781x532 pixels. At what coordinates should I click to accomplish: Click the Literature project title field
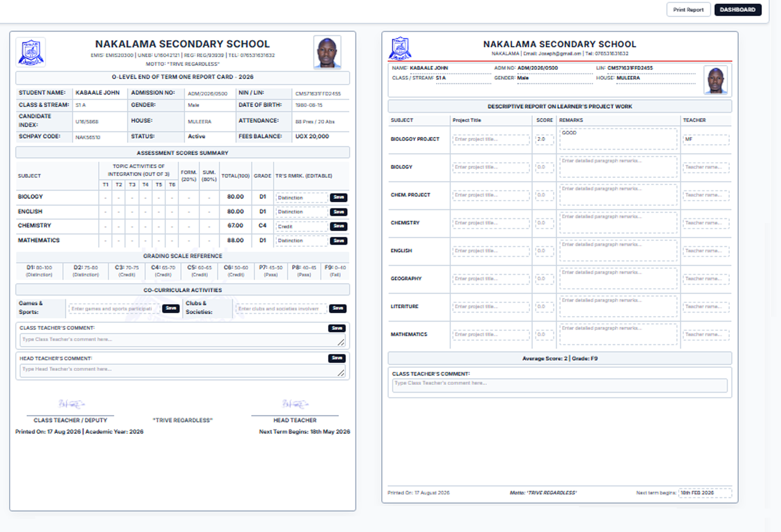(491, 307)
